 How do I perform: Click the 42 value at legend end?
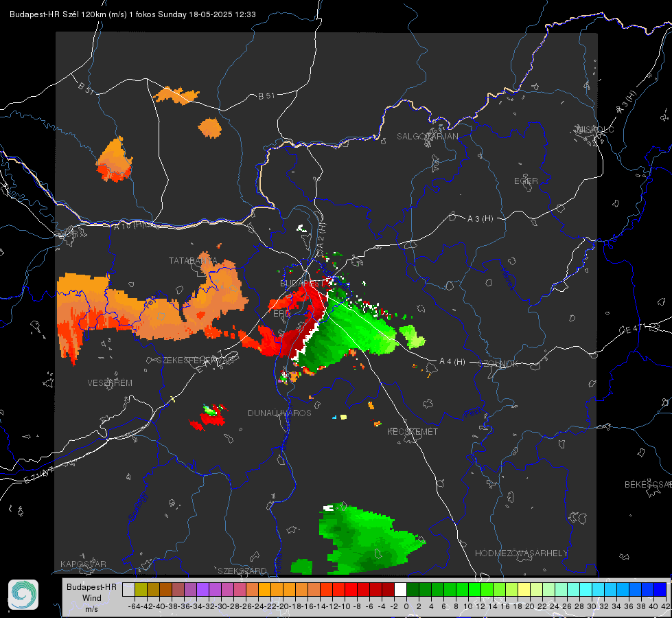click(x=665, y=606)
